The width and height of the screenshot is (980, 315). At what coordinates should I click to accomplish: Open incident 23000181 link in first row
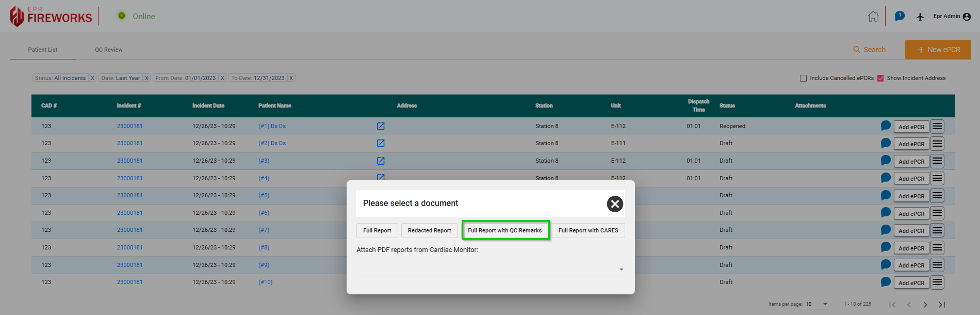point(130,127)
